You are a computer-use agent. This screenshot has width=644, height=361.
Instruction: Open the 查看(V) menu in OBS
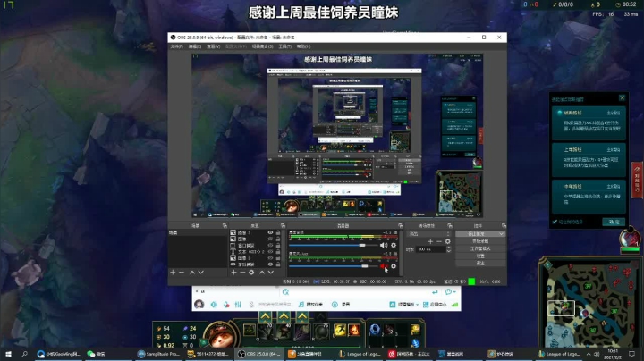pos(213,46)
